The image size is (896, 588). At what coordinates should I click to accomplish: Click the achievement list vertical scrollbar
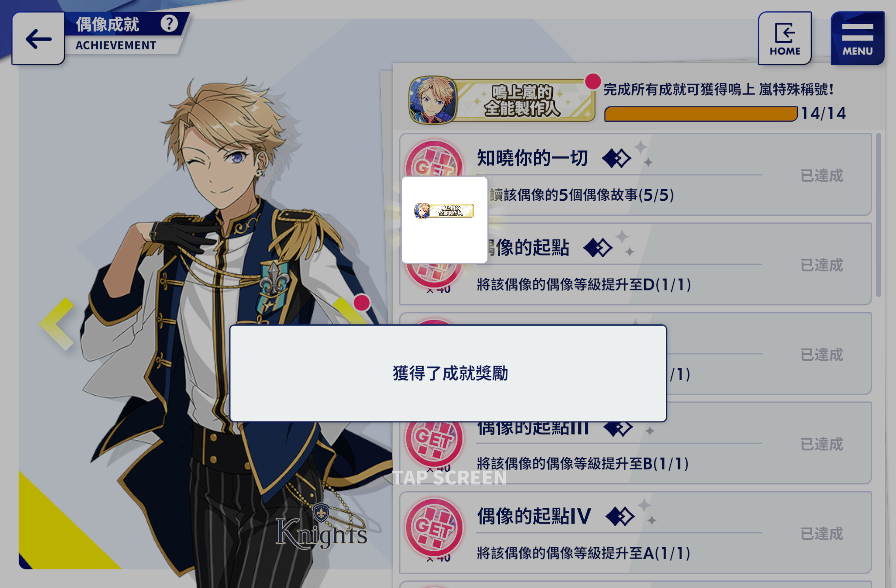pos(878,215)
